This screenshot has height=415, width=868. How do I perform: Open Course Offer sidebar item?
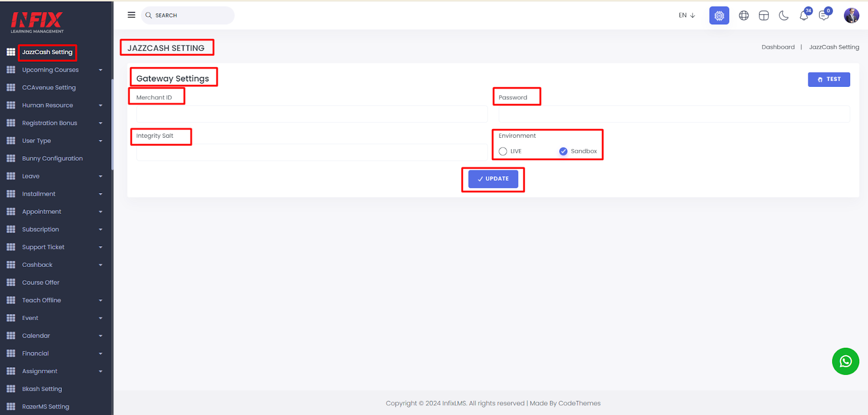41,283
